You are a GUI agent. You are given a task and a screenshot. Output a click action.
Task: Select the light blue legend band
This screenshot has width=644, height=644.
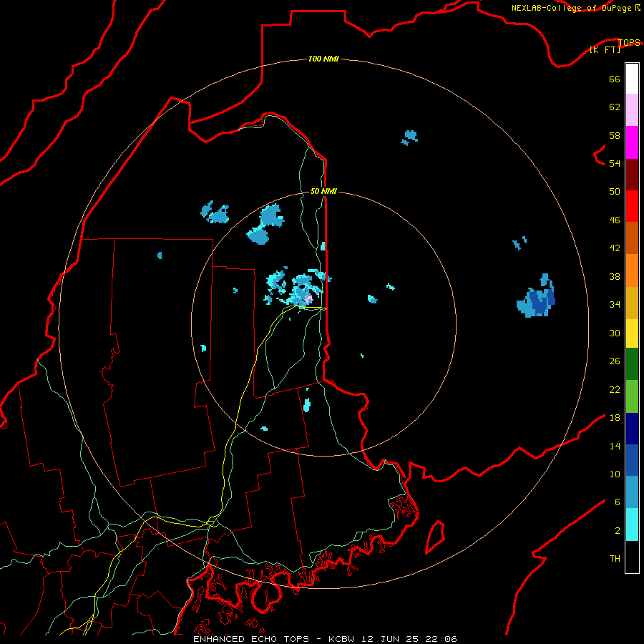coord(632,493)
